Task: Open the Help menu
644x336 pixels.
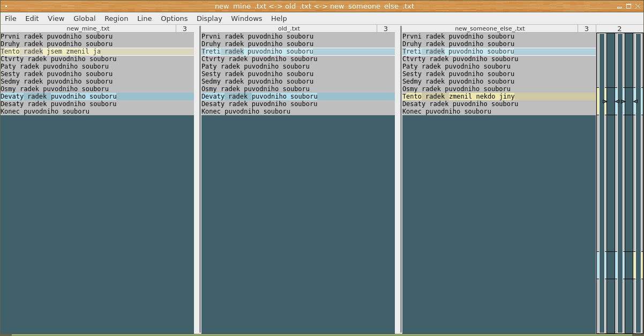Action: pos(279,18)
